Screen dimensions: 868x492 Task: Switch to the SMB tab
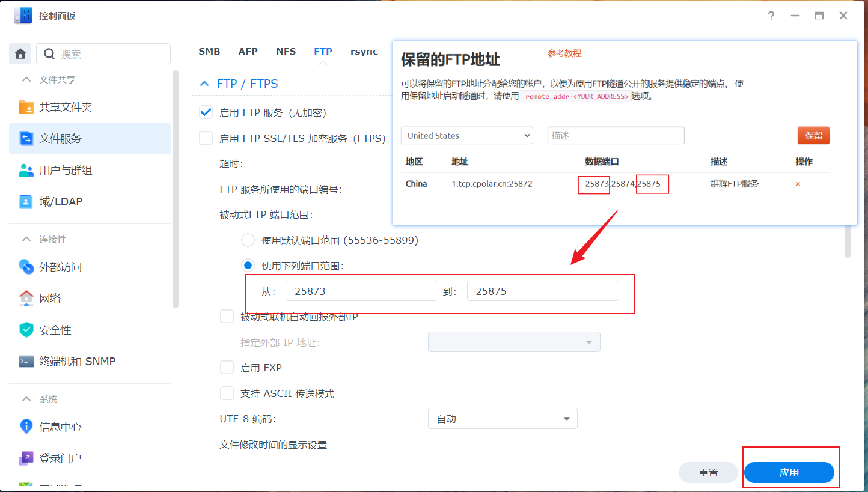[x=209, y=52]
